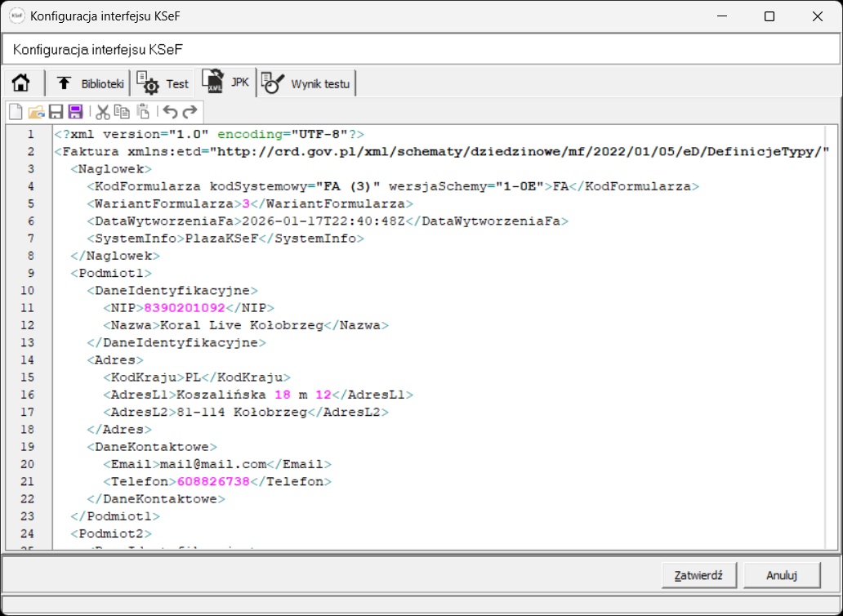Click the AdresL1 value Koszalińska 18 m 12
The image size is (843, 616).
click(x=254, y=395)
